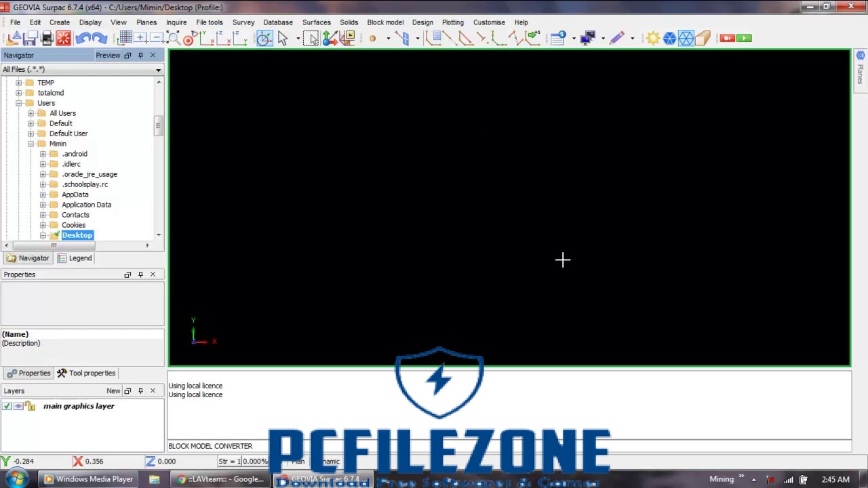Click the yellow sun lighting icon
Screen dimensions: 868x488
[652, 39]
